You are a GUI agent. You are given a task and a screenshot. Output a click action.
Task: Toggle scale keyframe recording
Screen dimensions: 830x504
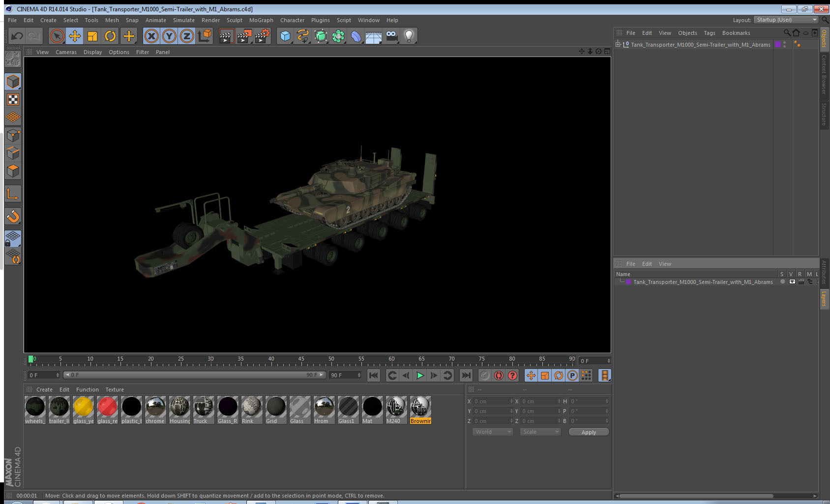coord(545,375)
